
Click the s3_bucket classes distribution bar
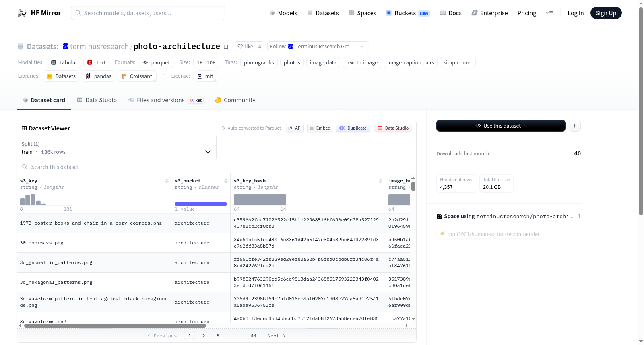coord(201,204)
